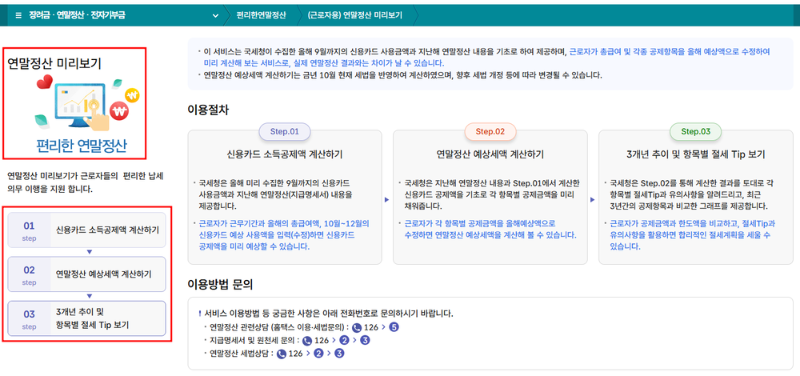Click the 편리한 연말정산 banner text
Image resolution: width=800 pixels, height=376 pixels.
pyautogui.click(x=82, y=146)
